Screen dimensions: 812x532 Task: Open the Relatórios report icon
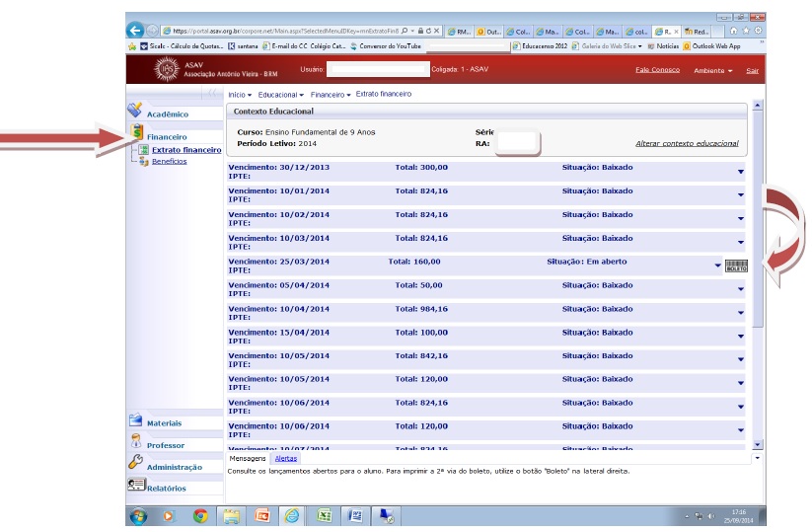pos(137,485)
